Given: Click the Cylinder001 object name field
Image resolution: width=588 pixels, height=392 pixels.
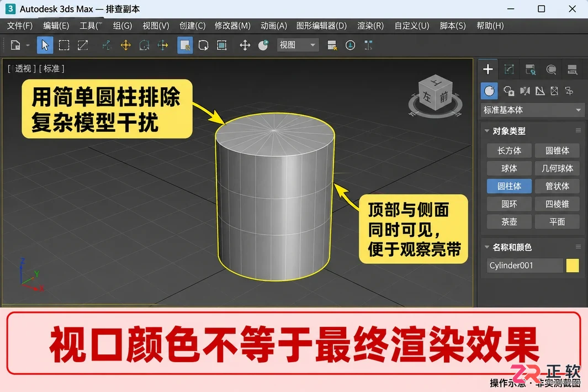Looking at the screenshot, I should pos(525,265).
